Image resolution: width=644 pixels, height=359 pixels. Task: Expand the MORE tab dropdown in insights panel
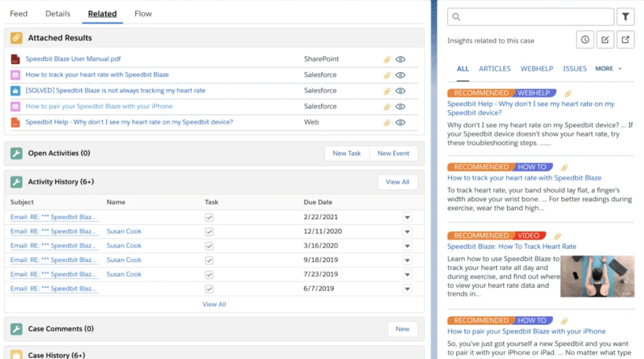pos(608,68)
